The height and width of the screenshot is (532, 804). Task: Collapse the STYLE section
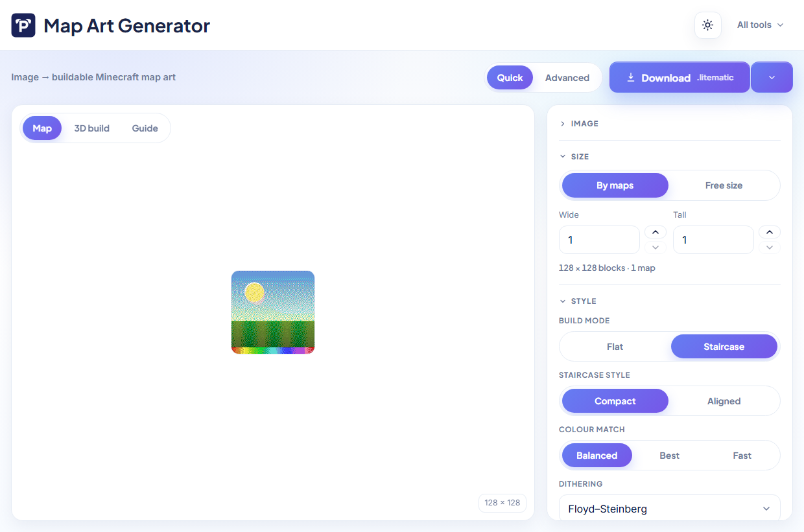click(x=670, y=301)
